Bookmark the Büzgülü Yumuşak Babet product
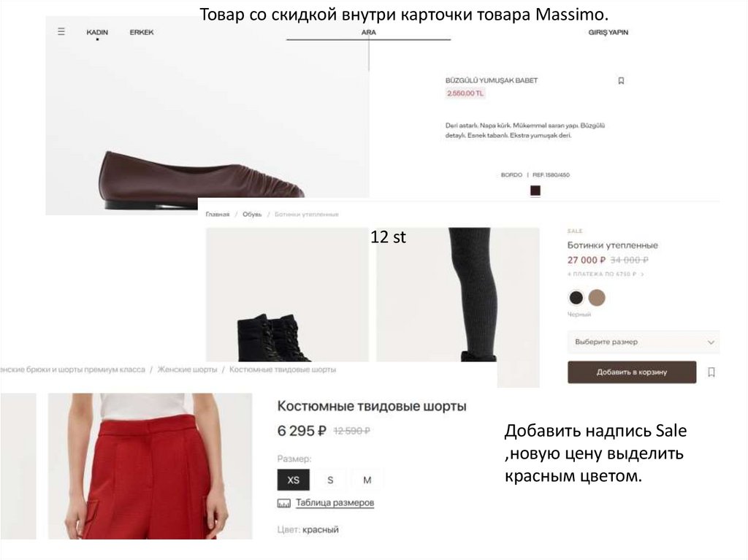 [x=621, y=80]
